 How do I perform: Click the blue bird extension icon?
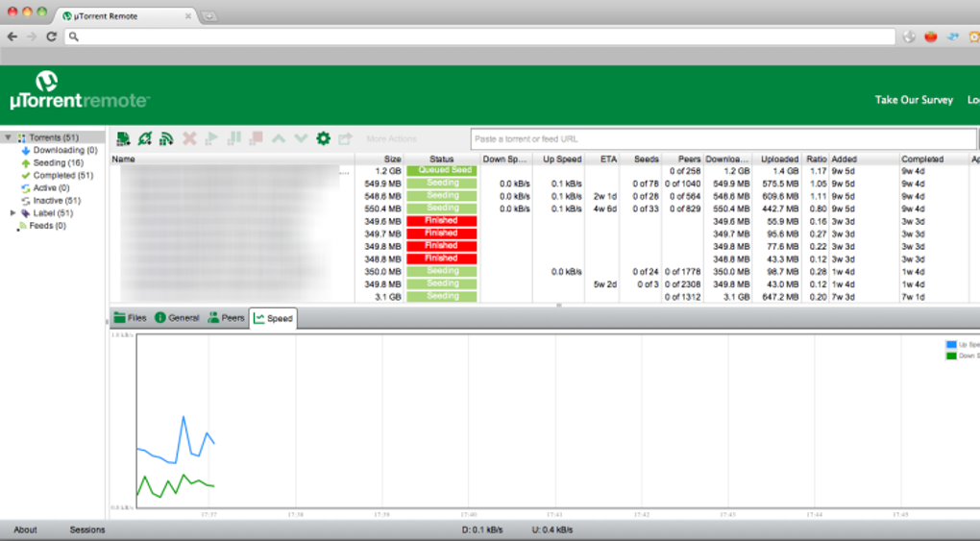pos(952,37)
